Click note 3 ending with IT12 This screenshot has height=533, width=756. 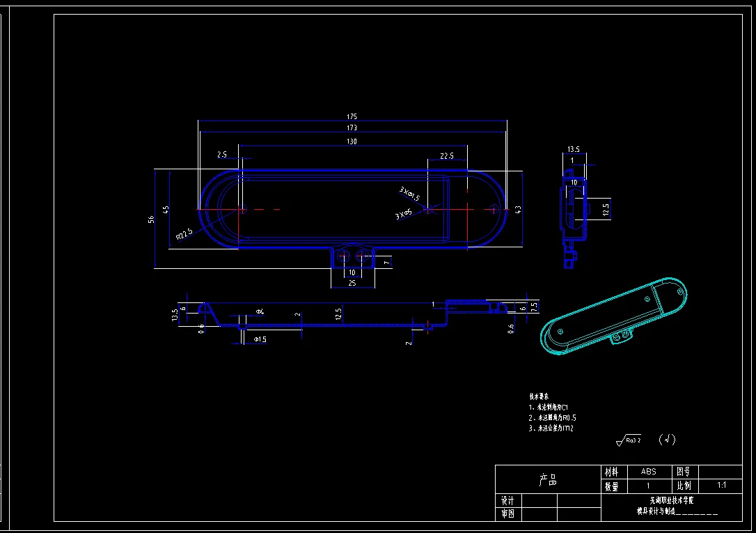(551, 428)
